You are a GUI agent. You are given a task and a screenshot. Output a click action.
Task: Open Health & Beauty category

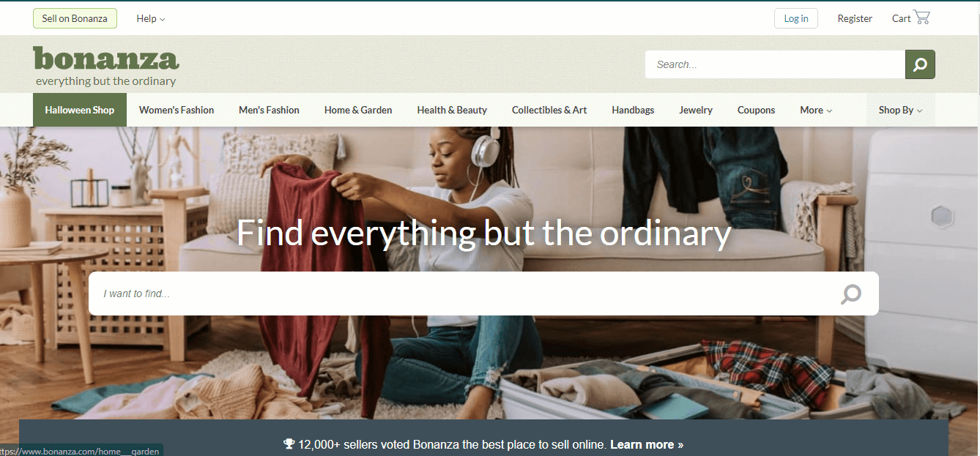(x=452, y=110)
